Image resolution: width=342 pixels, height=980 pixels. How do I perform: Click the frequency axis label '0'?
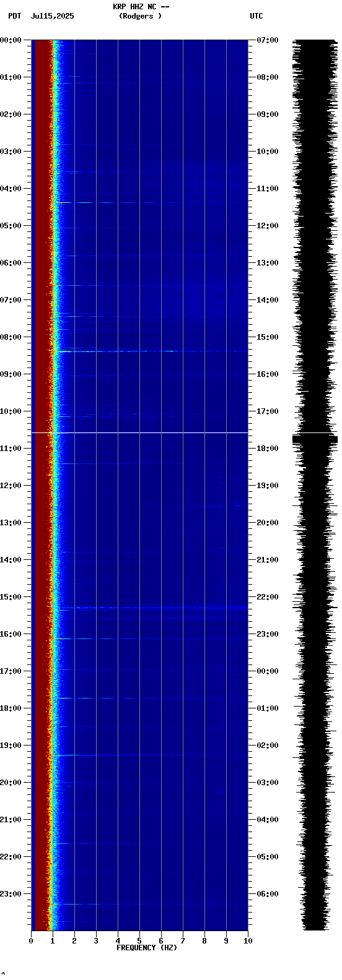[31, 941]
